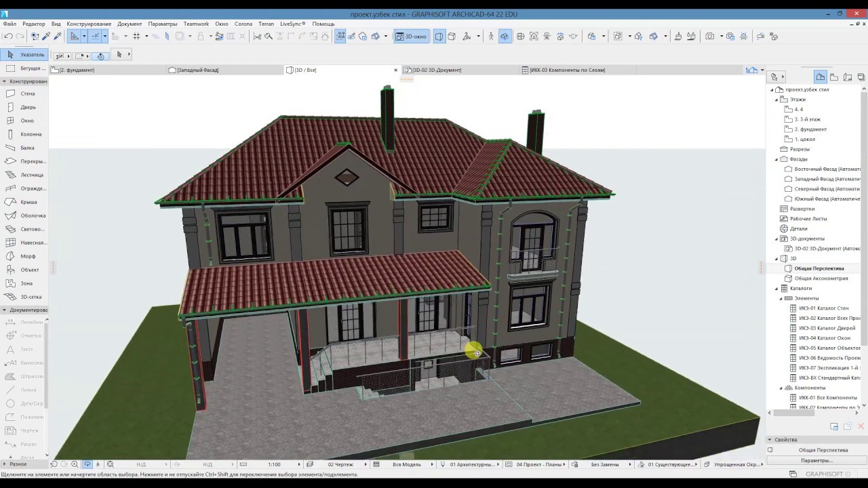Image resolution: width=868 pixels, height=488 pixels.
Task: Open the camera render icon in toolbar
Action: [710, 37]
